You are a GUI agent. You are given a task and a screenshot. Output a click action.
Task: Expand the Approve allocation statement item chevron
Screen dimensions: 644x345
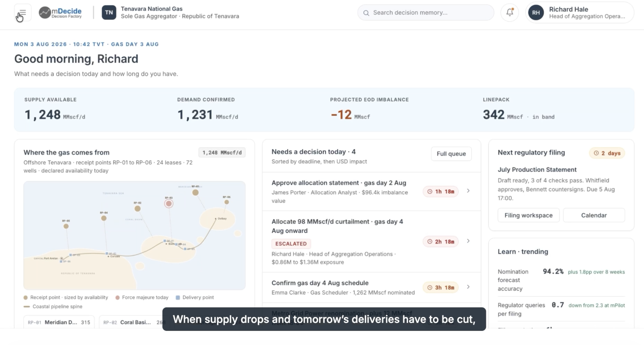click(468, 191)
